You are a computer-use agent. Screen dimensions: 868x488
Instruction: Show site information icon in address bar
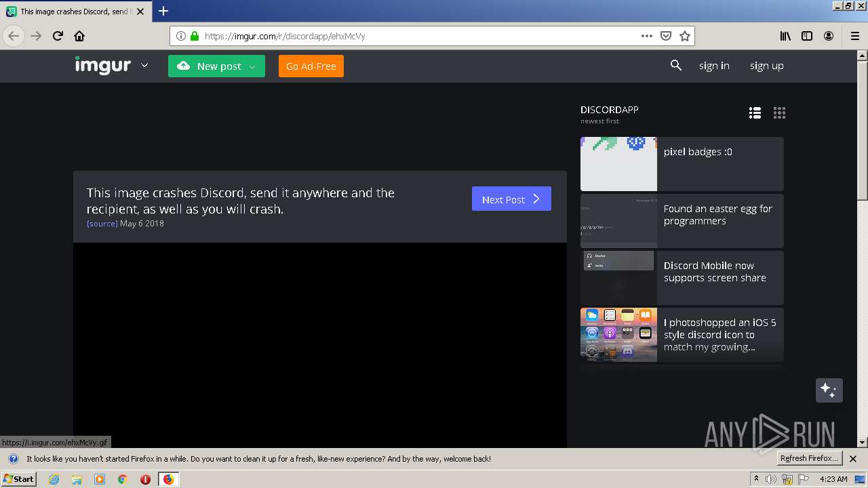pyautogui.click(x=181, y=36)
